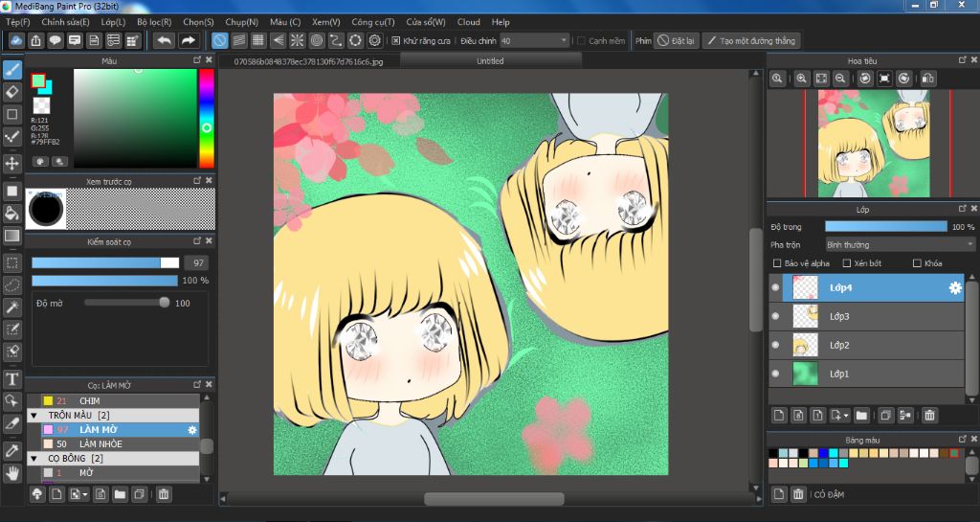Open snap settings gear
The image size is (980, 522).
374,40
